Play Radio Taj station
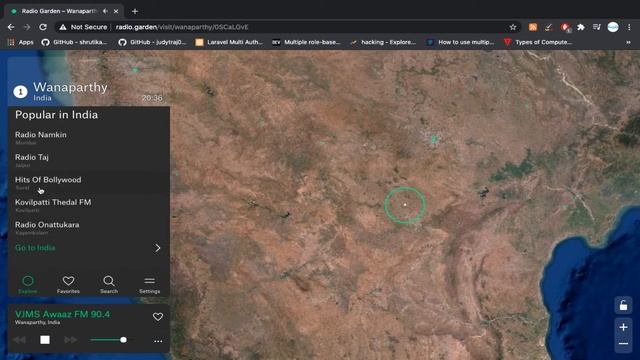 click(89, 160)
